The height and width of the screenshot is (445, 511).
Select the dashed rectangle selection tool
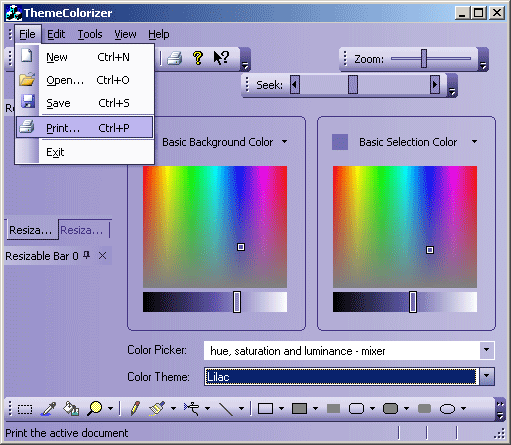[x=25, y=409]
